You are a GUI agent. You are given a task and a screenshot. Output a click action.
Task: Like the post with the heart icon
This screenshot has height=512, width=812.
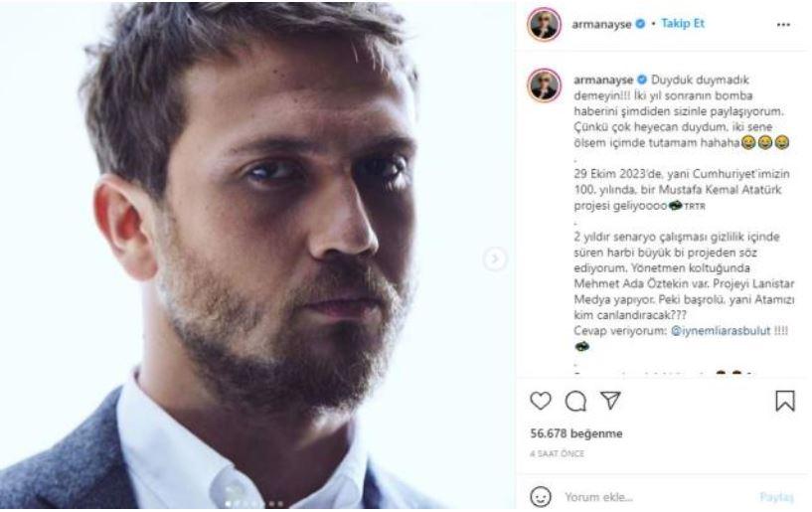click(541, 401)
